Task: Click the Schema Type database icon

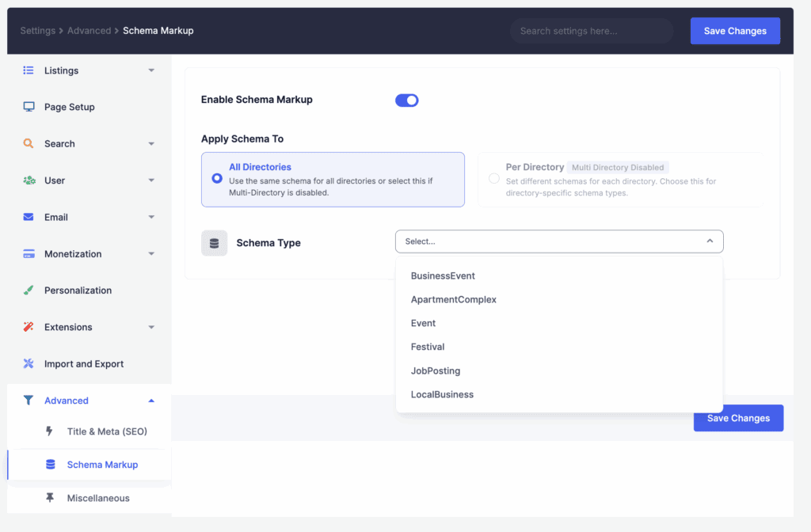Action: [x=214, y=243]
